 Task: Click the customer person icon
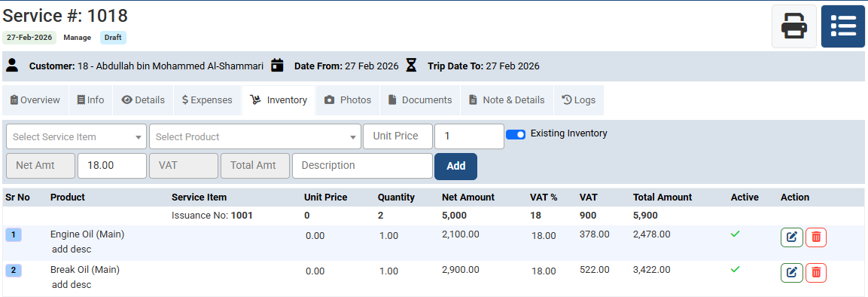click(x=11, y=66)
